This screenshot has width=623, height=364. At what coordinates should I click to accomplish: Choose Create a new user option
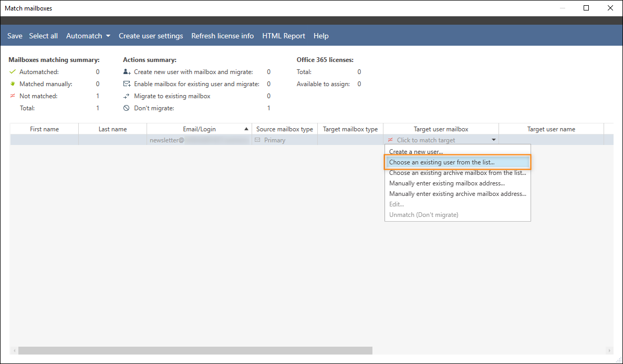click(x=458, y=151)
